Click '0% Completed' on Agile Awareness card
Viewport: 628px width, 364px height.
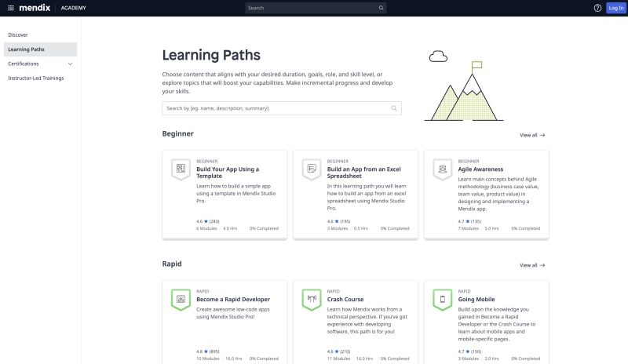click(x=525, y=228)
